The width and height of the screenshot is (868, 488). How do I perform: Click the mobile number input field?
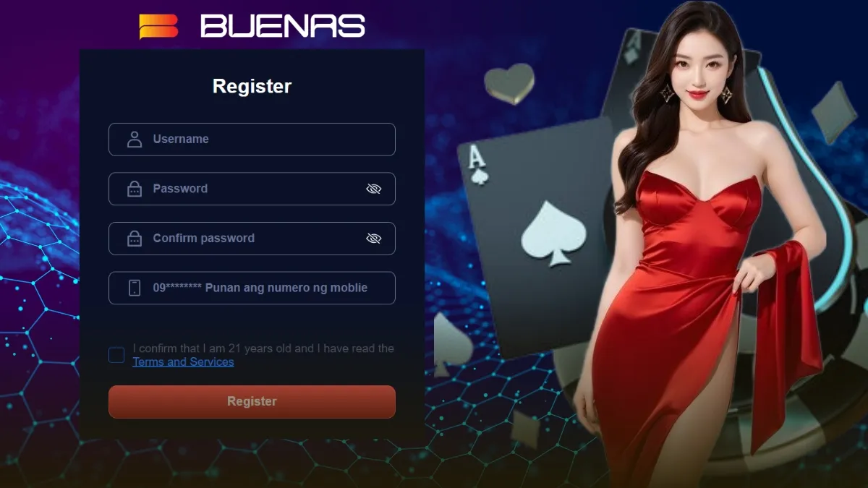[252, 288]
